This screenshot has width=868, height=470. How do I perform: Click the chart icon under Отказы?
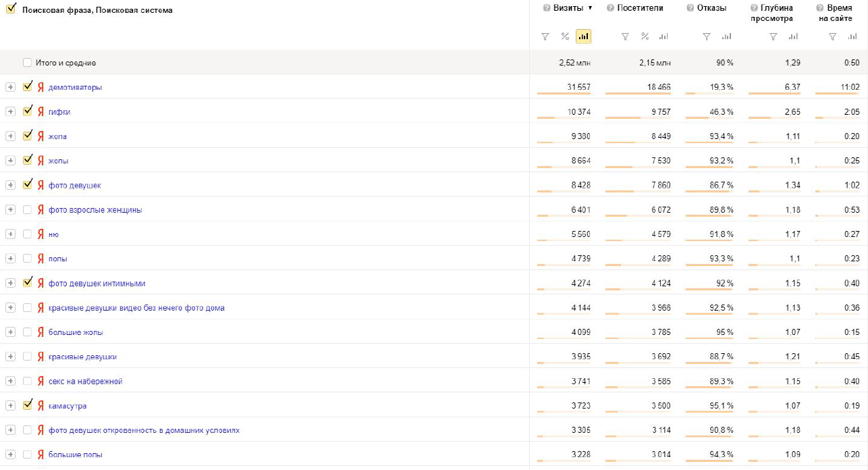[726, 36]
